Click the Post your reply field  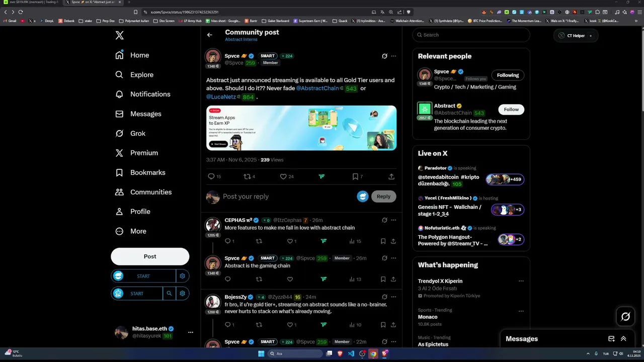point(287,197)
